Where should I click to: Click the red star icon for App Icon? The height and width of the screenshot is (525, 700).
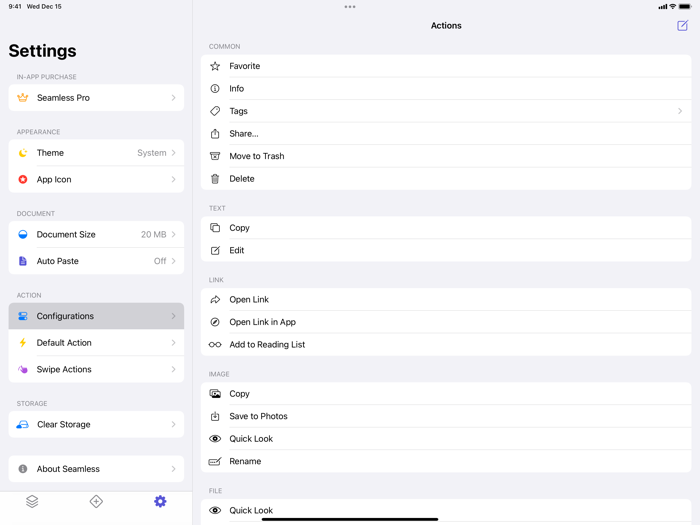coord(23,179)
